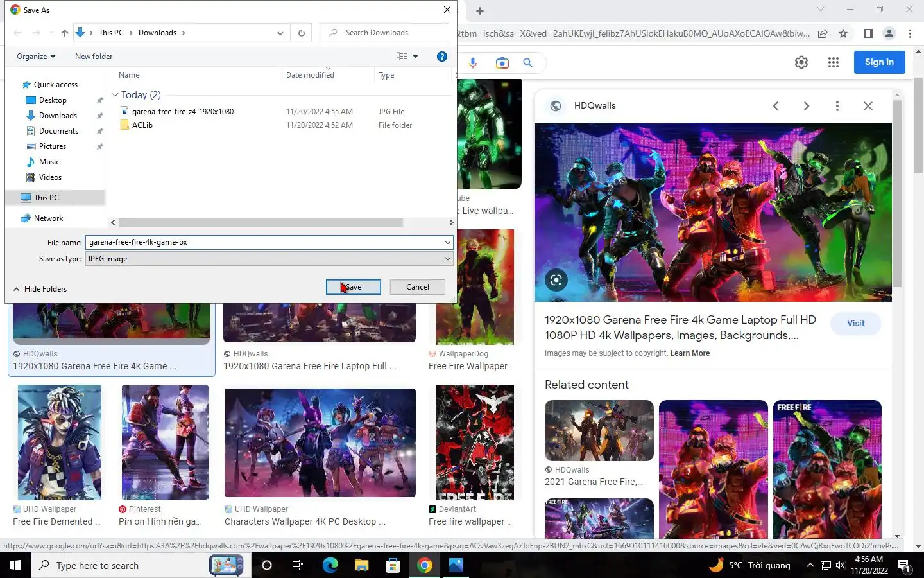Select Videos in the navigation pane
Screen dimensions: 924x578
pyautogui.click(x=50, y=177)
